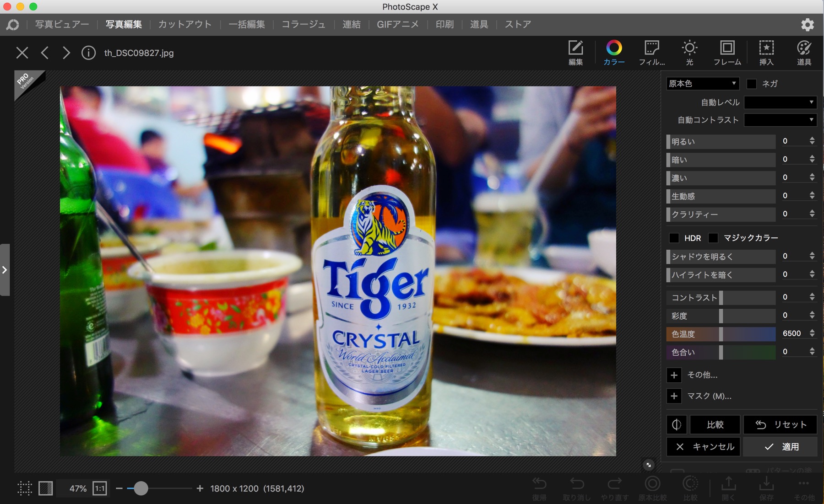Click the Tiger beer photo canvas

338,271
